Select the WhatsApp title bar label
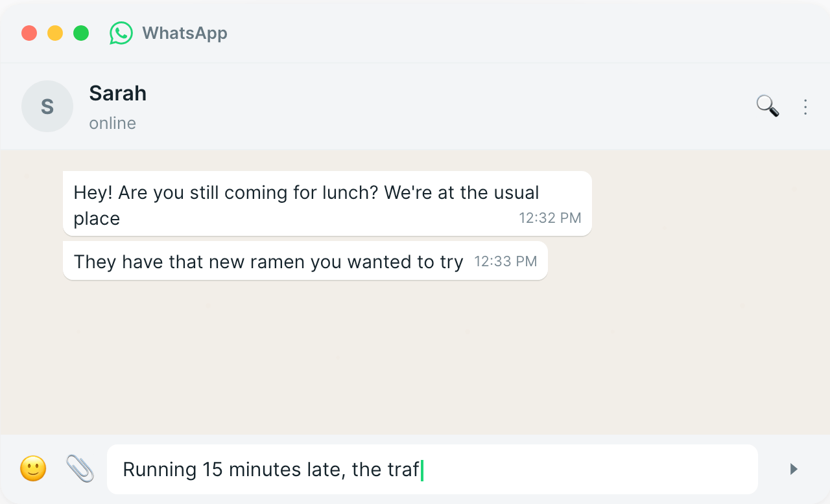830x504 pixels. pyautogui.click(x=184, y=32)
